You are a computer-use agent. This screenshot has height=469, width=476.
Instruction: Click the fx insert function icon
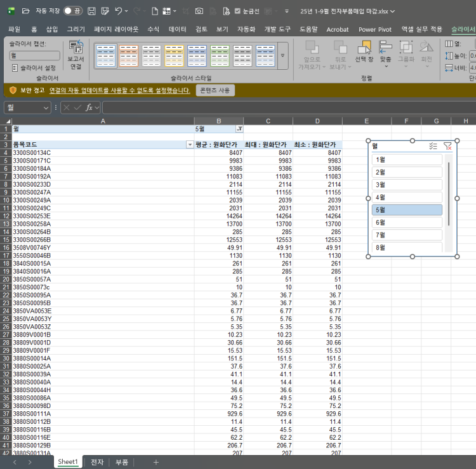[90, 107]
